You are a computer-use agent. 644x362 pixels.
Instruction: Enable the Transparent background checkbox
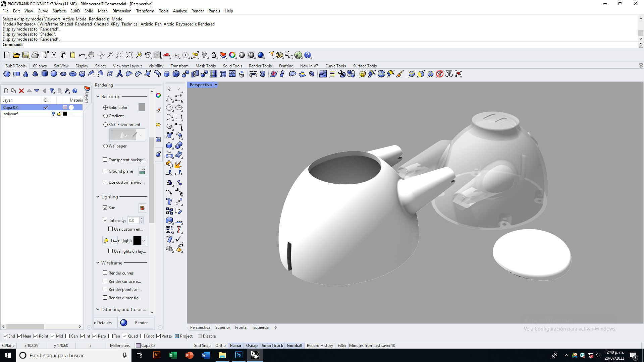tap(105, 160)
